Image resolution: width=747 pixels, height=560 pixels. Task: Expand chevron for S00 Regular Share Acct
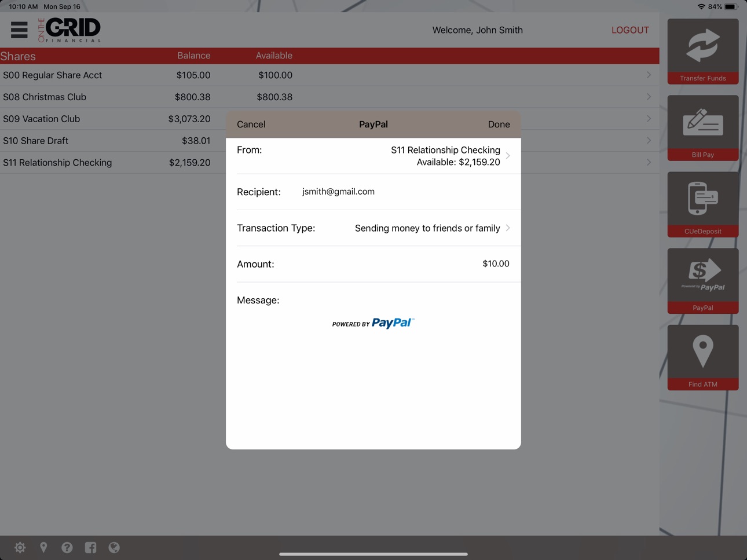[649, 75]
